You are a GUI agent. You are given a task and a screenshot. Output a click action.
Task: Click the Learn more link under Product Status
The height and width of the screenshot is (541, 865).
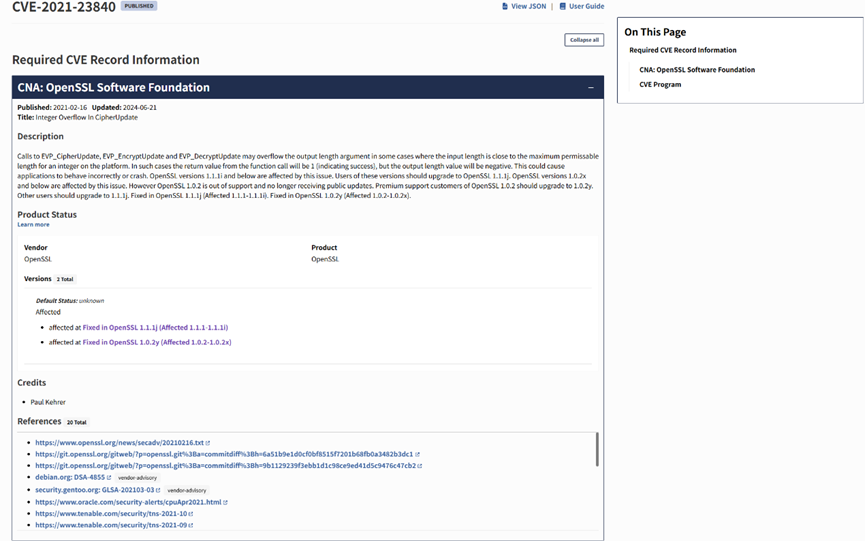[33, 224]
